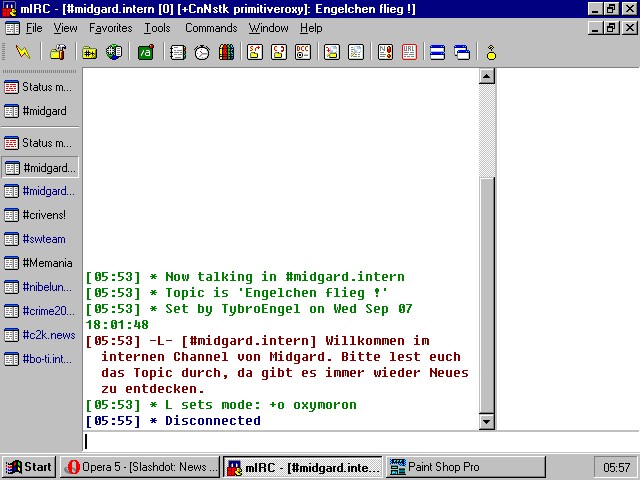Screen dimensions: 640x480
Task: Click the window control icon left of File
Action: tap(12, 28)
